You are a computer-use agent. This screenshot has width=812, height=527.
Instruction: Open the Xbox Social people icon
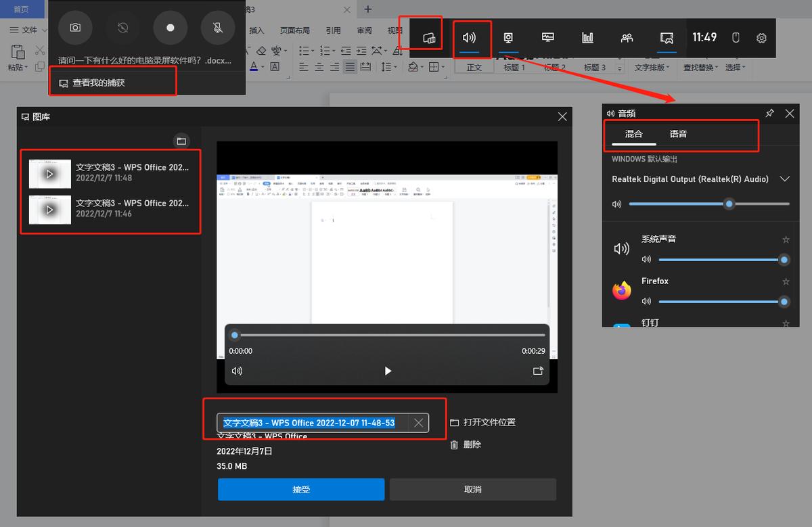627,38
